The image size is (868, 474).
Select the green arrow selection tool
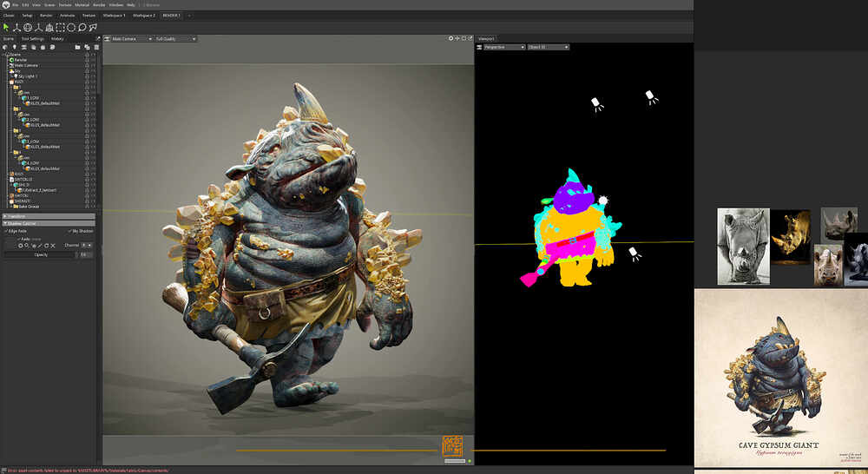tap(6, 27)
